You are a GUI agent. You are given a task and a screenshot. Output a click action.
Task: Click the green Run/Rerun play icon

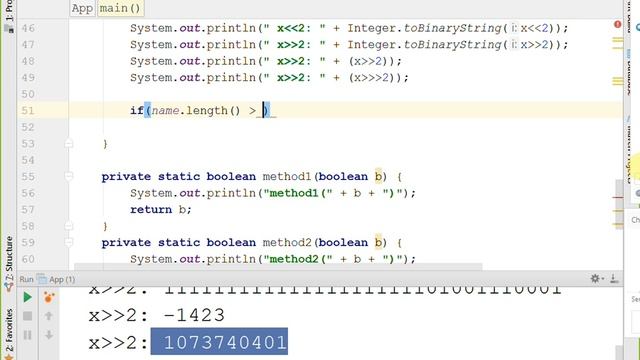point(27,297)
